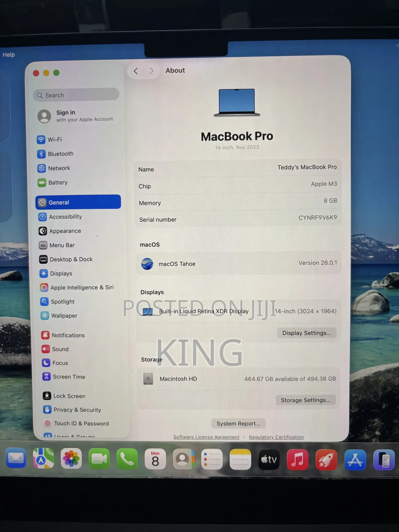Image resolution: width=399 pixels, height=532 pixels.
Task: Open the Help menu
Action: click(9, 55)
